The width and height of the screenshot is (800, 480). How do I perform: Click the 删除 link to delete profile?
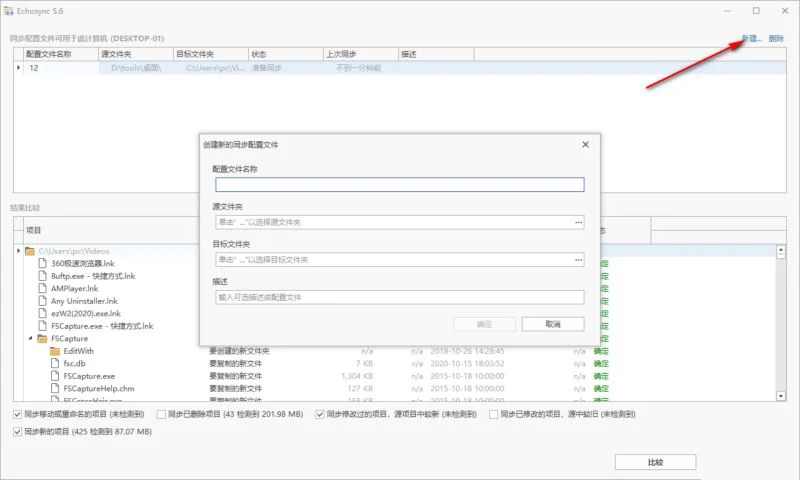point(776,38)
